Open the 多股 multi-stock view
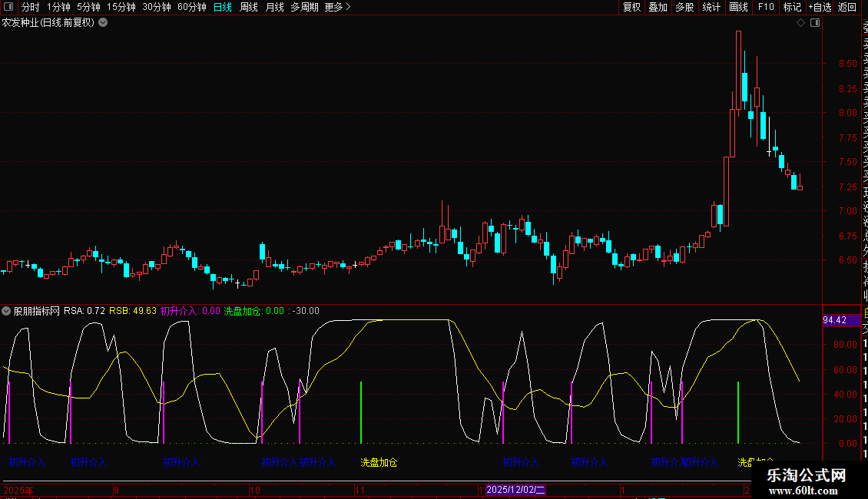This screenshot has width=868, height=499. pos(684,7)
